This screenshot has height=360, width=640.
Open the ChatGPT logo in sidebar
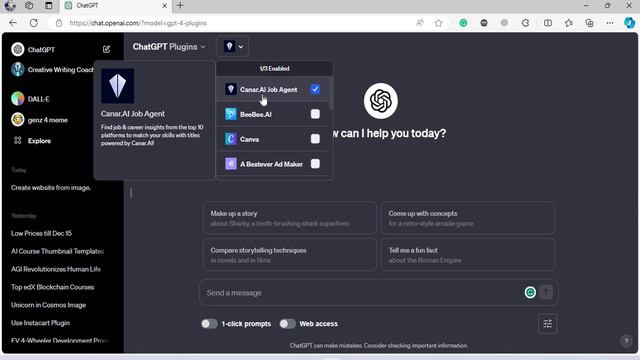coord(18,49)
